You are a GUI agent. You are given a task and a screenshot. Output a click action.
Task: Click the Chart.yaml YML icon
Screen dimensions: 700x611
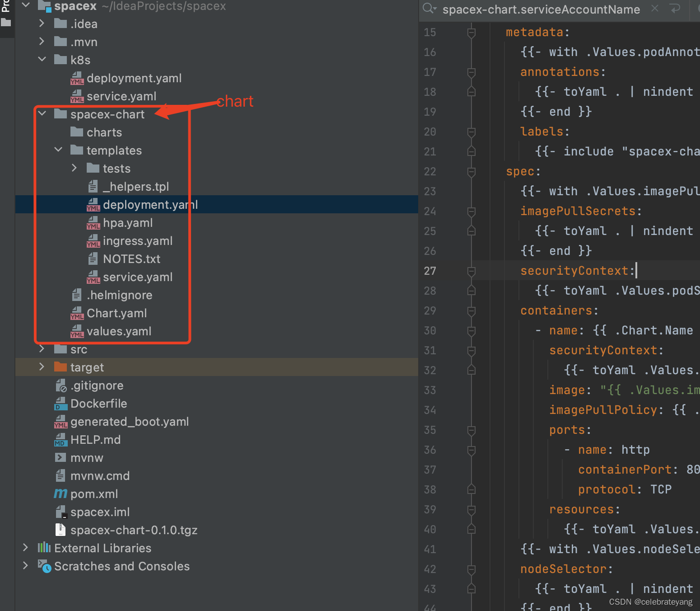point(77,313)
